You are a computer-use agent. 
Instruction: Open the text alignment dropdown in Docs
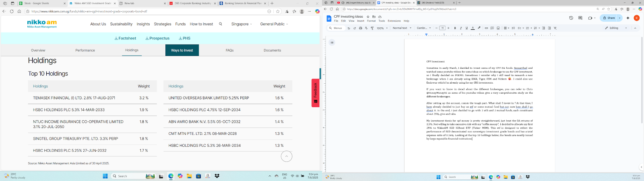pos(506,28)
